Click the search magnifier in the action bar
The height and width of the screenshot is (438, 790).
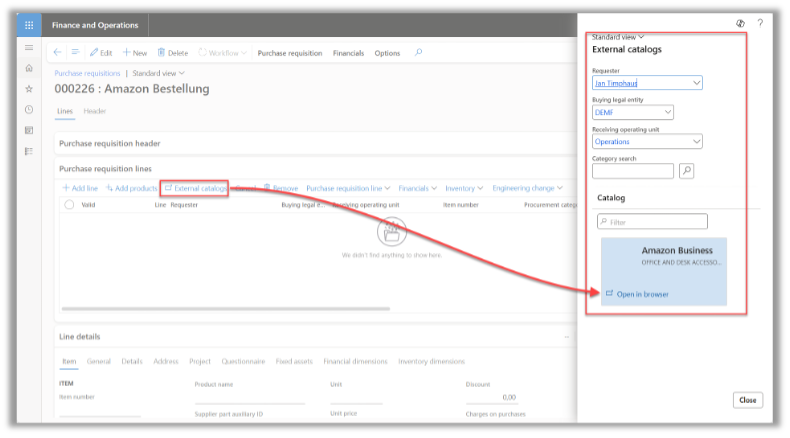[x=418, y=52]
